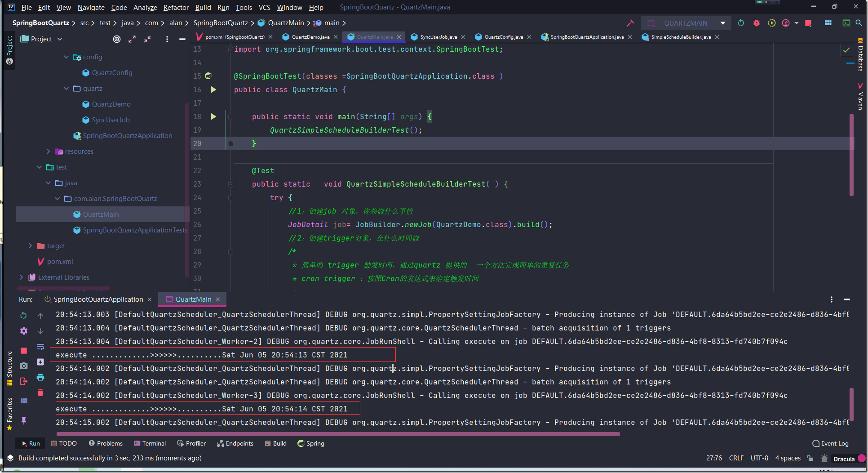
Task: Collapse all in Project panel
Action: (x=147, y=39)
